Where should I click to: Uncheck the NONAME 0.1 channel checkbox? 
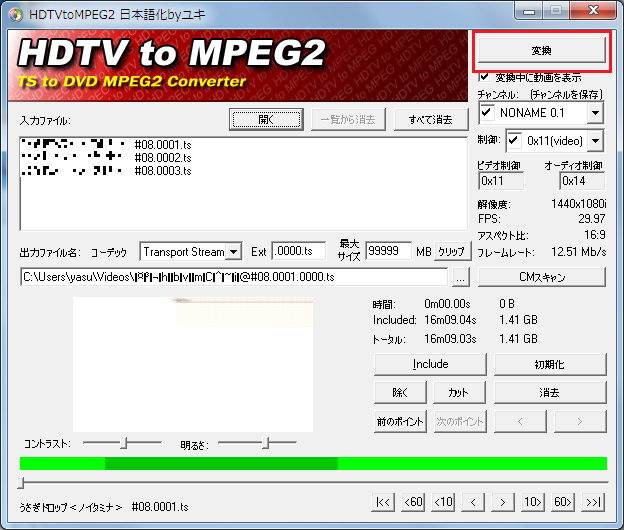pos(487,112)
